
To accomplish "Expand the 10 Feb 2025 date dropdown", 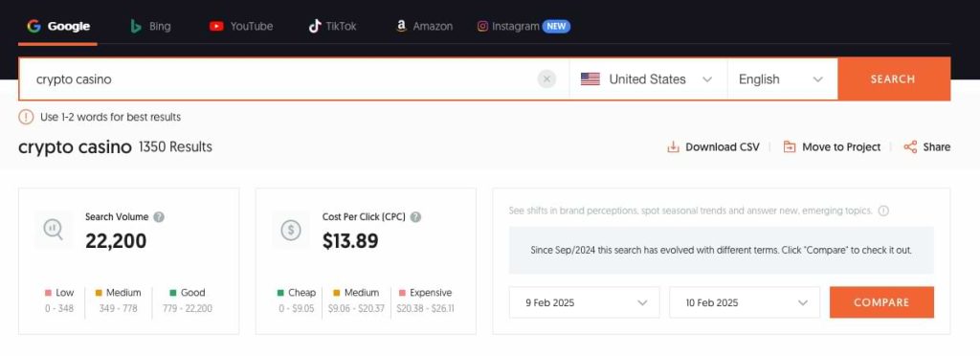I will (745, 302).
